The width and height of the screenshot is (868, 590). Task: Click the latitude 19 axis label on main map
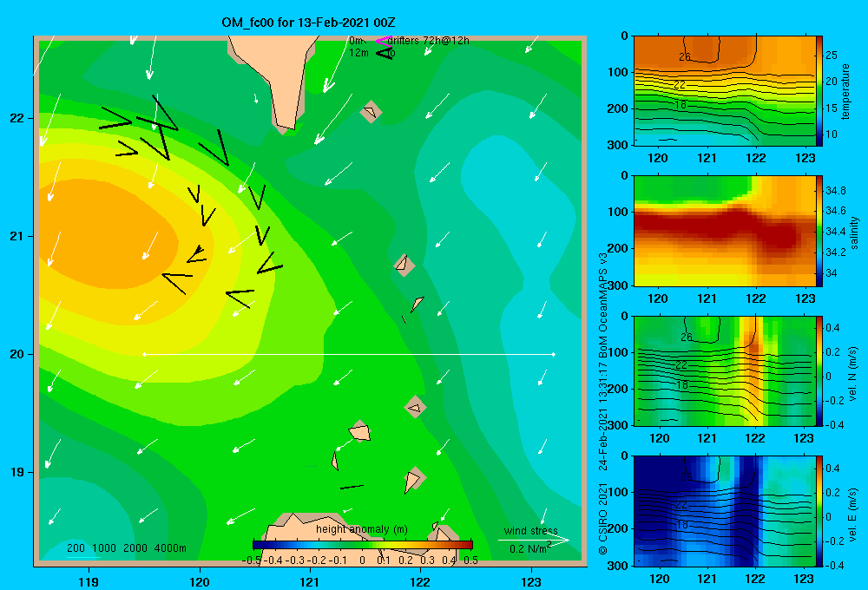(17, 472)
